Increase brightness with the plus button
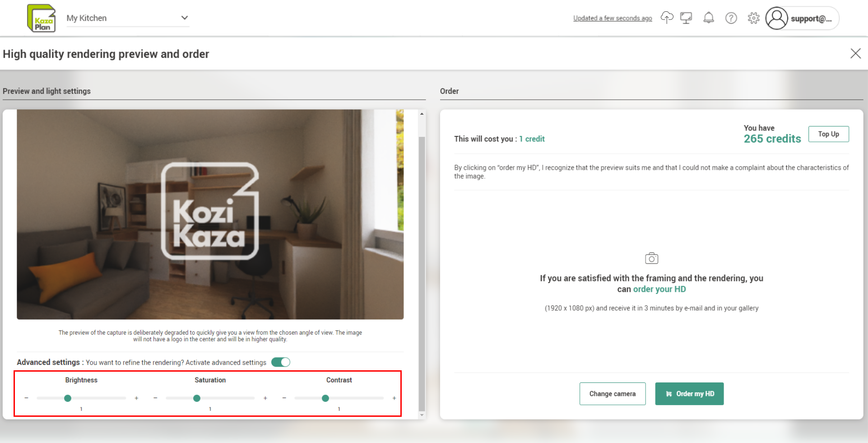 (x=136, y=398)
